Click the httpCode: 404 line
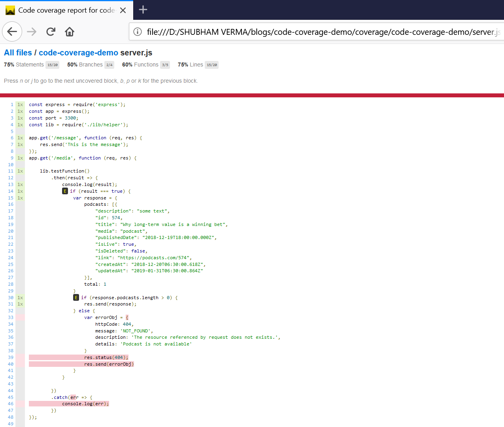 [115, 324]
